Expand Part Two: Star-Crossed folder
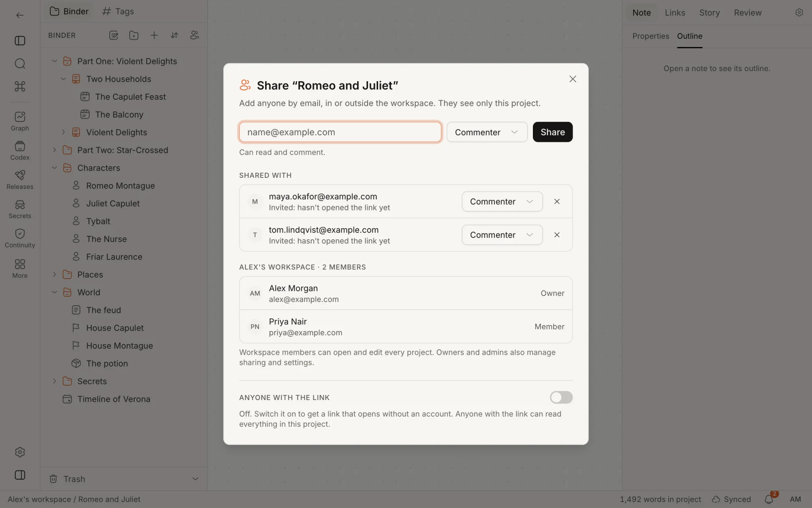The width and height of the screenshot is (812, 508). pos(54,150)
